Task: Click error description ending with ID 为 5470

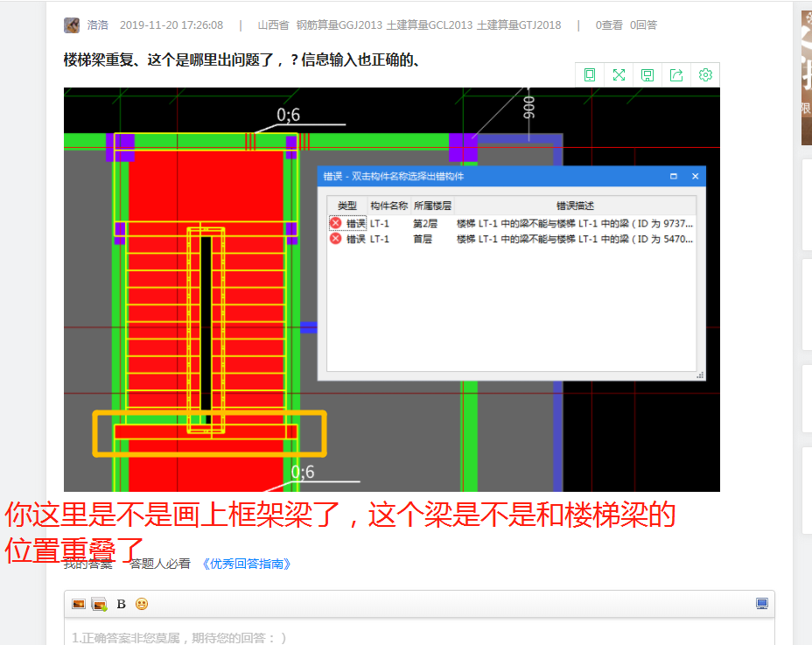Action: pos(575,239)
